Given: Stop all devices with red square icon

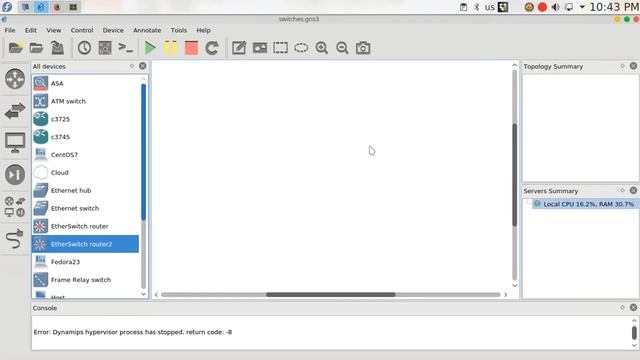Looking at the screenshot, I should [191, 48].
